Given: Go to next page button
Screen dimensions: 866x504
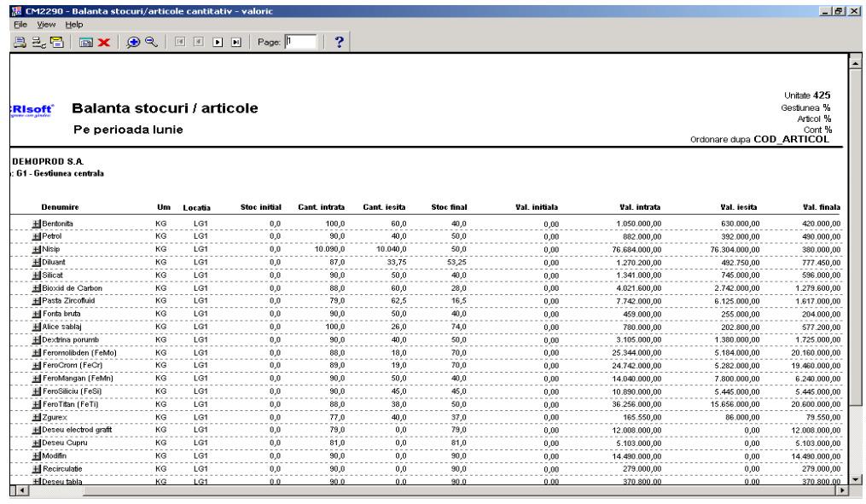Looking at the screenshot, I should 218,42.
